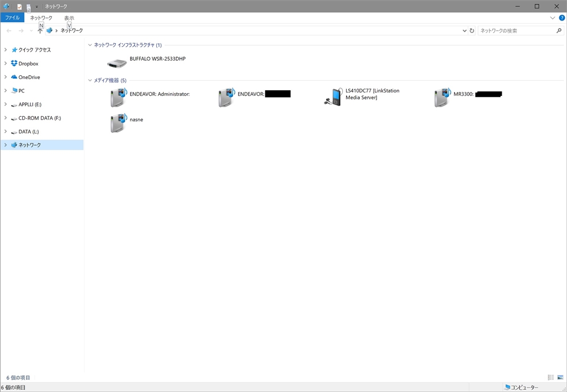Click the DATA (L:) drive icon

click(14, 132)
